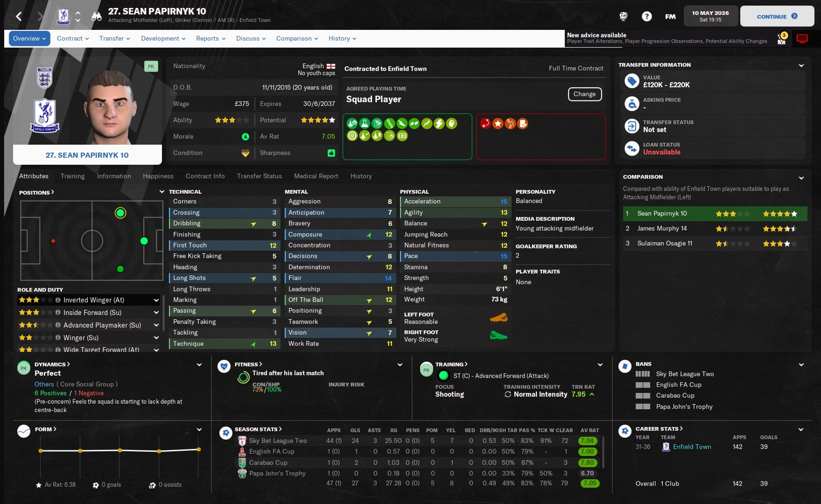The height and width of the screenshot is (504, 821).
Task: Click the rising arrow graph icon
Action: pos(427,124)
